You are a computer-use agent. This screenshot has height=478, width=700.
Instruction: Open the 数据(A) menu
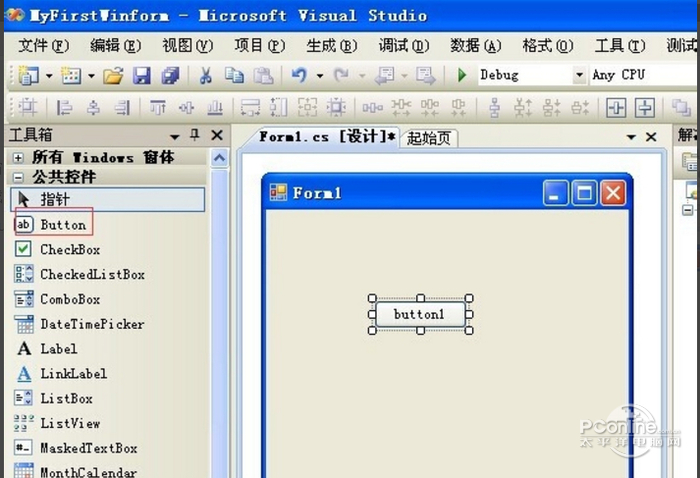(475, 46)
